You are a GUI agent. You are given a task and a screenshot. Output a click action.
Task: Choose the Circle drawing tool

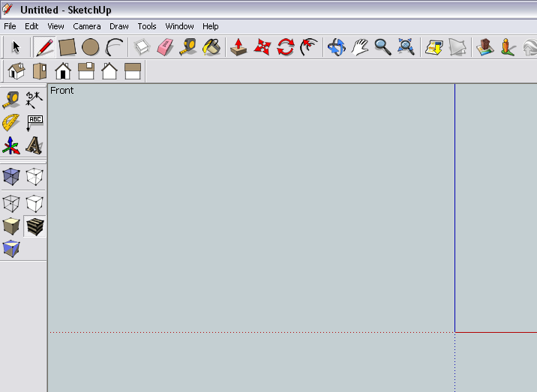[x=91, y=47]
